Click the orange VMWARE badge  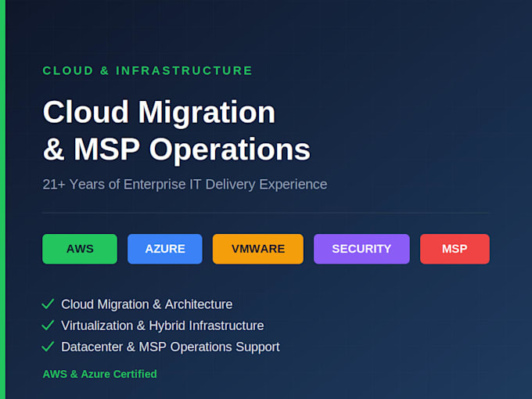(x=258, y=249)
